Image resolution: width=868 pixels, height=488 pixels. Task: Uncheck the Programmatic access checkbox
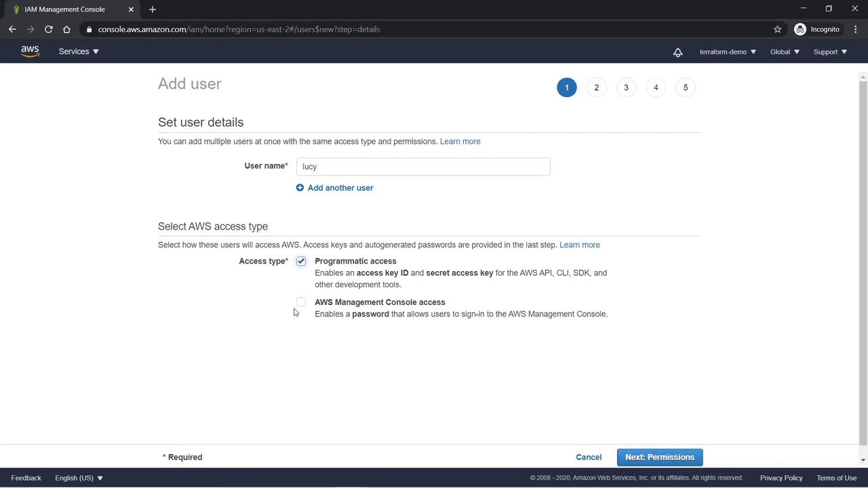point(301,262)
